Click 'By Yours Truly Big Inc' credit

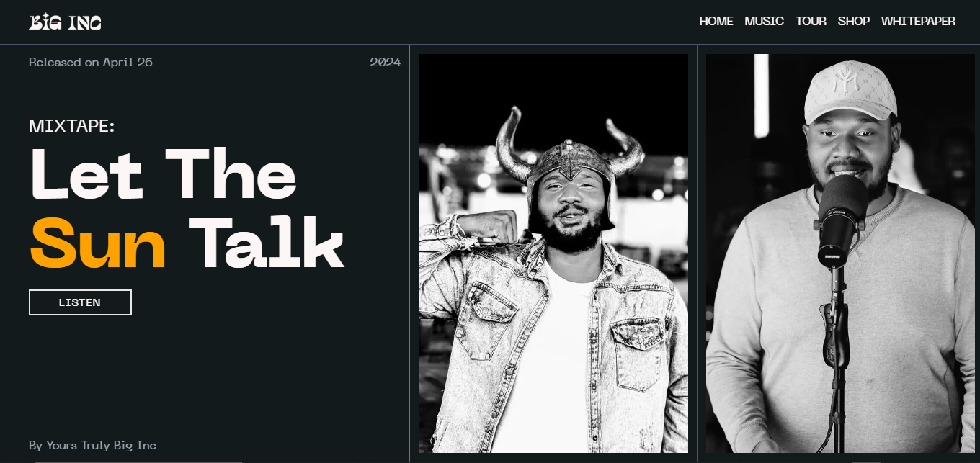tap(92, 445)
